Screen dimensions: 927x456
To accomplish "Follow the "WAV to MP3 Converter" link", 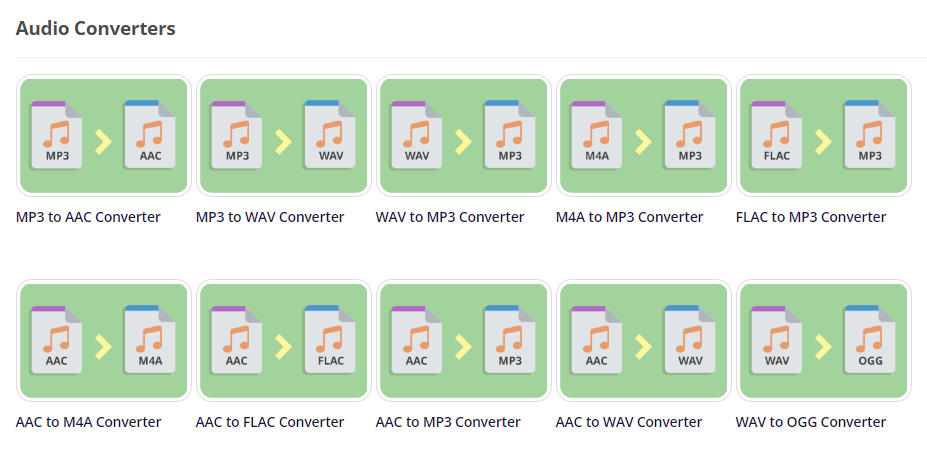I will click(450, 217).
